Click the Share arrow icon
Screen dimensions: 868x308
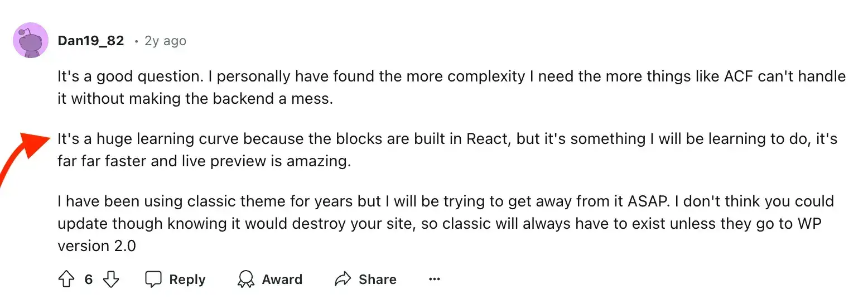[343, 280]
